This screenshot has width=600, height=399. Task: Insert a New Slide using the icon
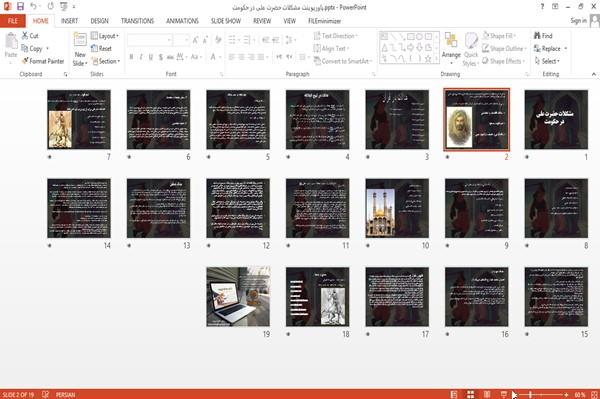tap(80, 40)
